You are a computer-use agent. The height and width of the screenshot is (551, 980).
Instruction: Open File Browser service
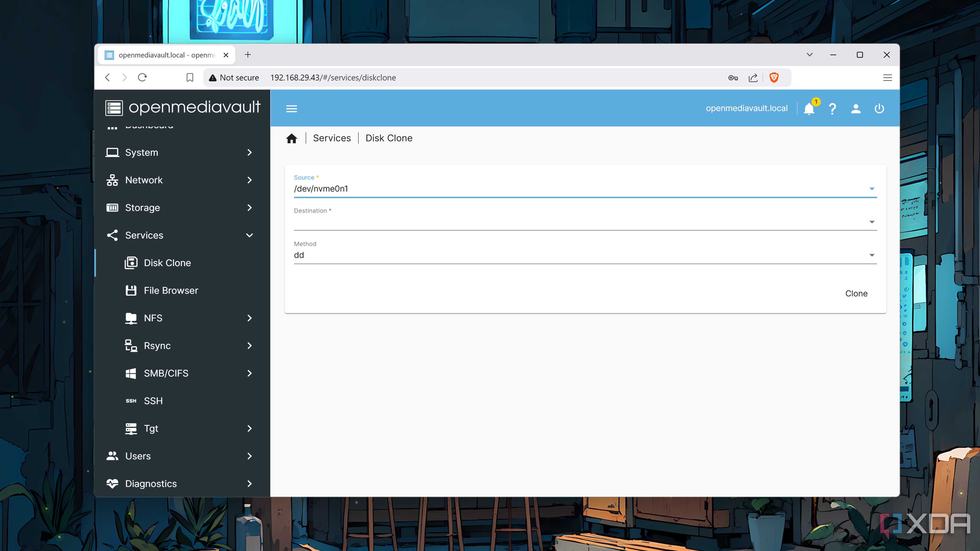(182, 291)
